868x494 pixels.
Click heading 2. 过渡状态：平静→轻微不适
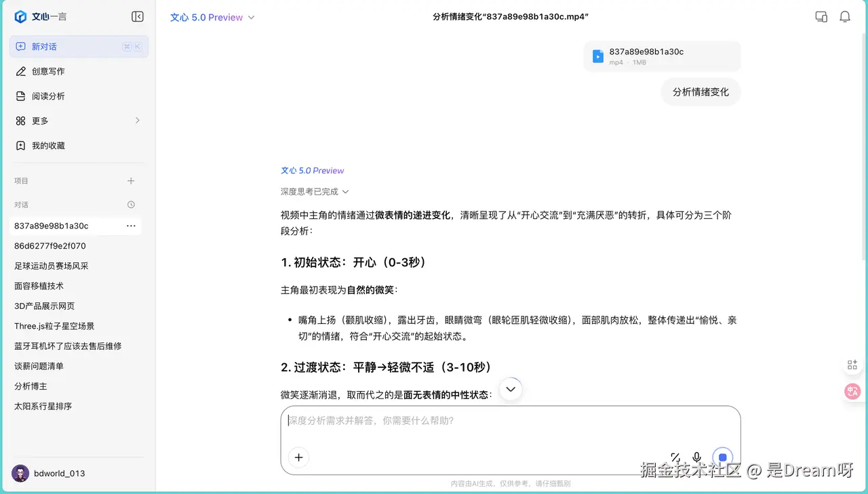click(x=386, y=367)
